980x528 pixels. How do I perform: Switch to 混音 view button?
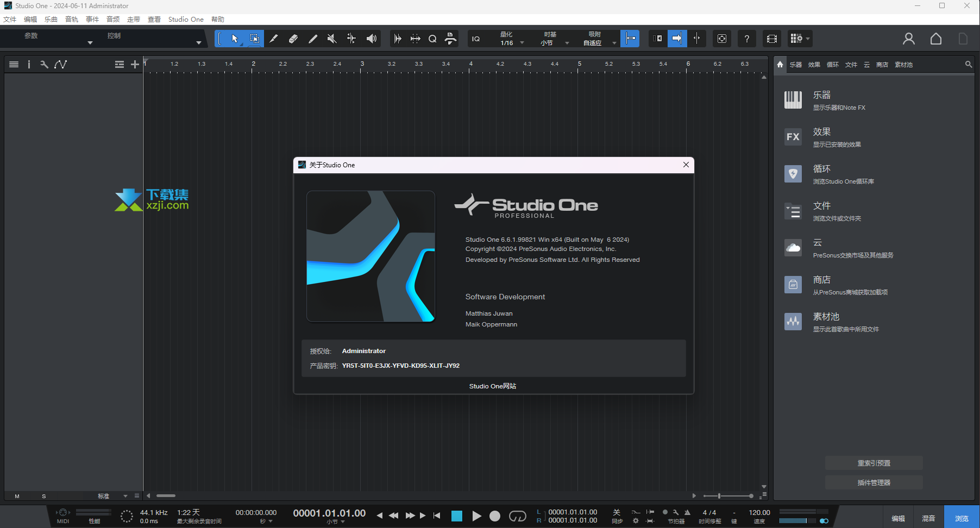pos(928,518)
